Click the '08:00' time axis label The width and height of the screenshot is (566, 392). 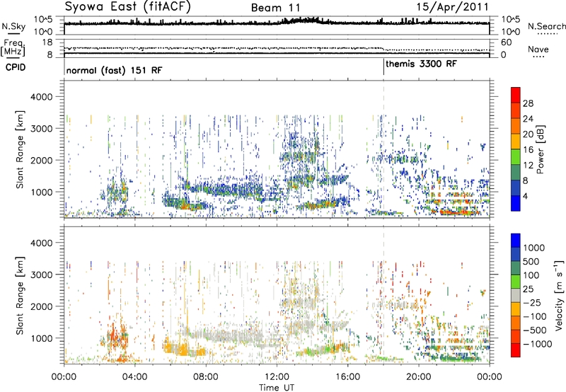[x=206, y=377]
